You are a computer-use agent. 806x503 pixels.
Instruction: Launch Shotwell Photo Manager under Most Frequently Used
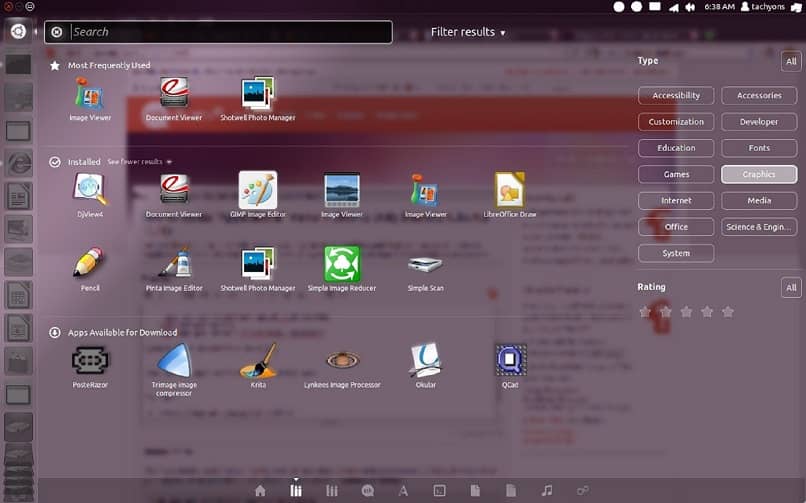click(258, 99)
